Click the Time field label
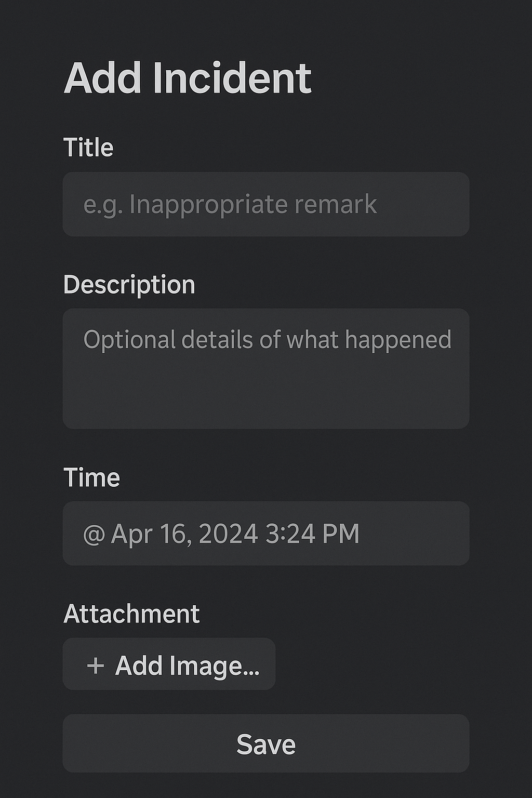This screenshot has height=798, width=532. (x=92, y=477)
